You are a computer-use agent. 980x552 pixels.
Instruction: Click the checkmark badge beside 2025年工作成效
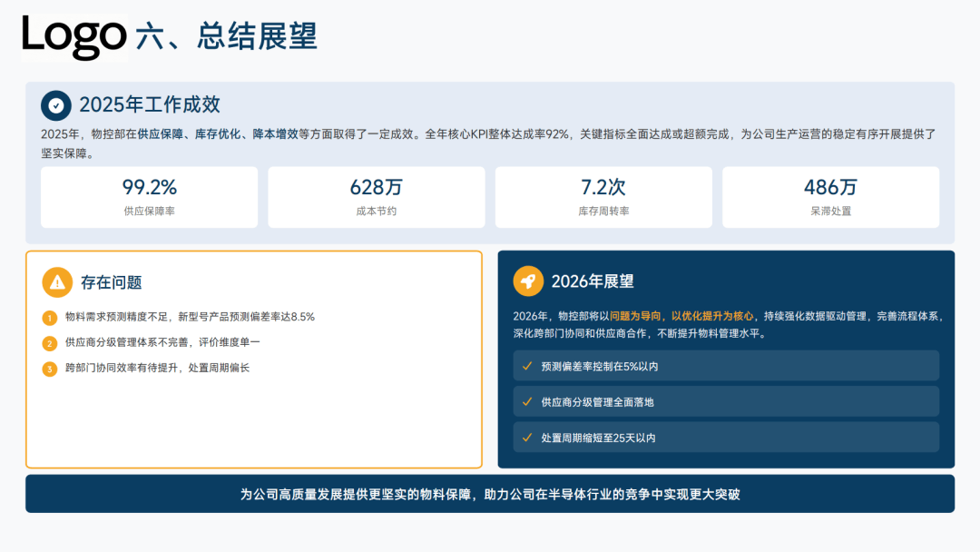pyautogui.click(x=56, y=105)
